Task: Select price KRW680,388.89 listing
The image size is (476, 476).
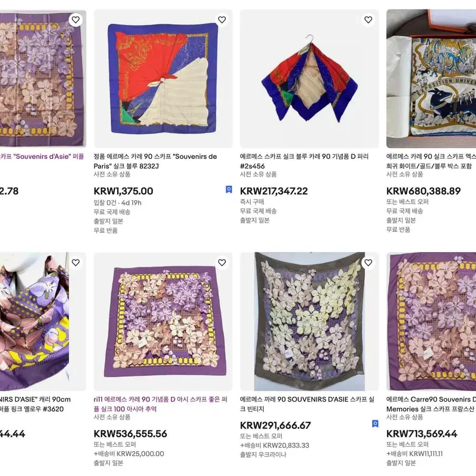Action: click(423, 191)
